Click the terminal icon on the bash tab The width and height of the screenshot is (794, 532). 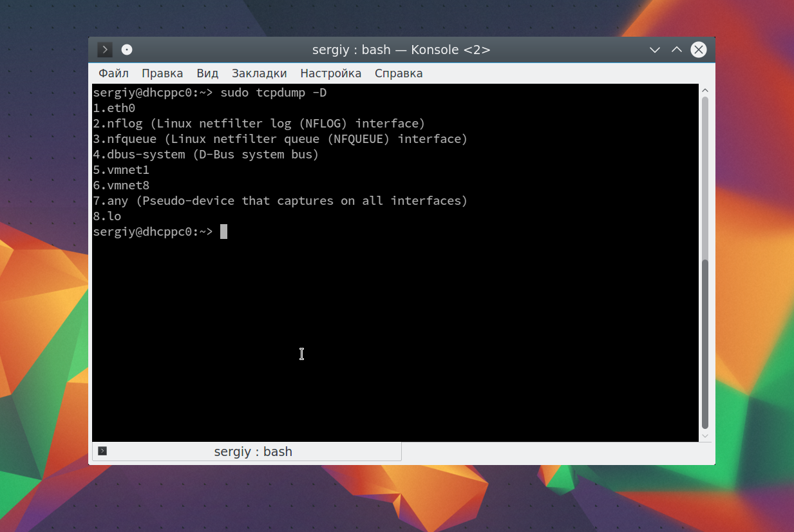coord(102,451)
